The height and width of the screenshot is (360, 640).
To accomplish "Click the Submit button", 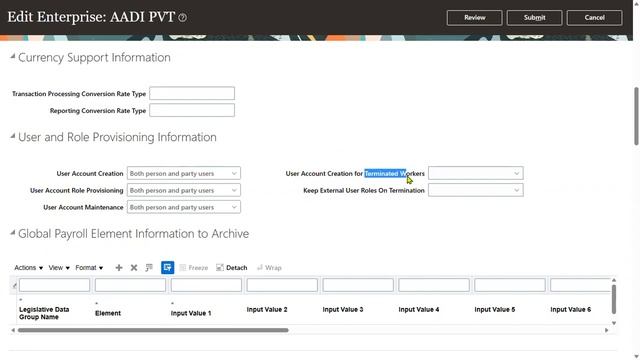I will point(534,18).
